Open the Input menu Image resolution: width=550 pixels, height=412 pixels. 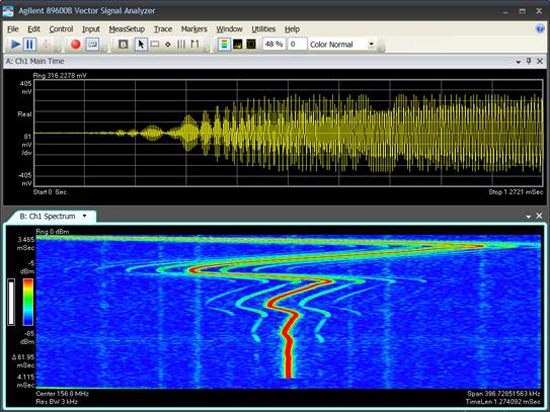[91, 29]
